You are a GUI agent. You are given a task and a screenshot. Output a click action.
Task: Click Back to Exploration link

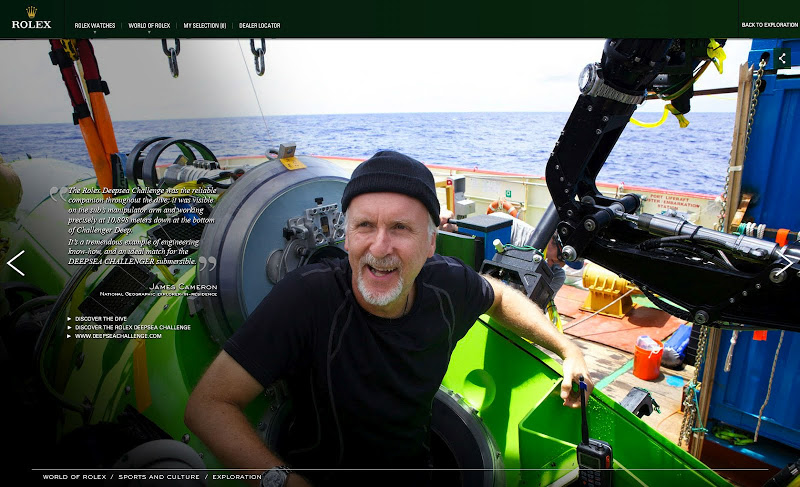click(x=769, y=25)
